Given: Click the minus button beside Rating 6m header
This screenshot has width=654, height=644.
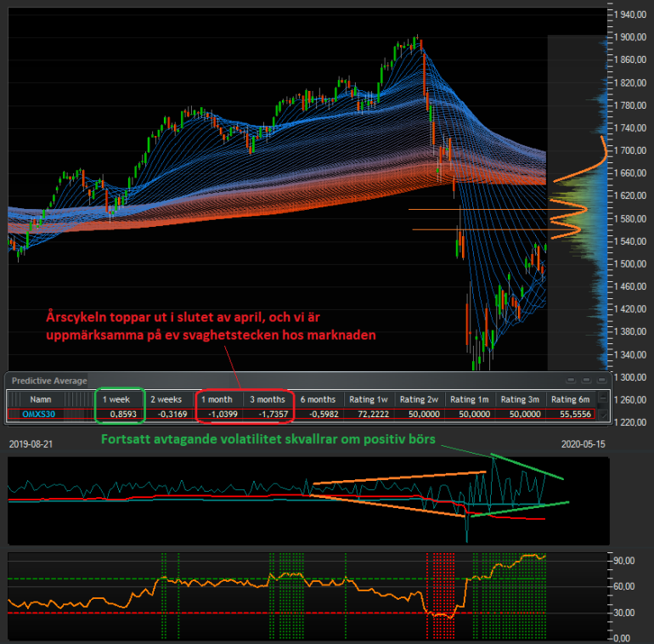Looking at the screenshot, I should (603, 398).
